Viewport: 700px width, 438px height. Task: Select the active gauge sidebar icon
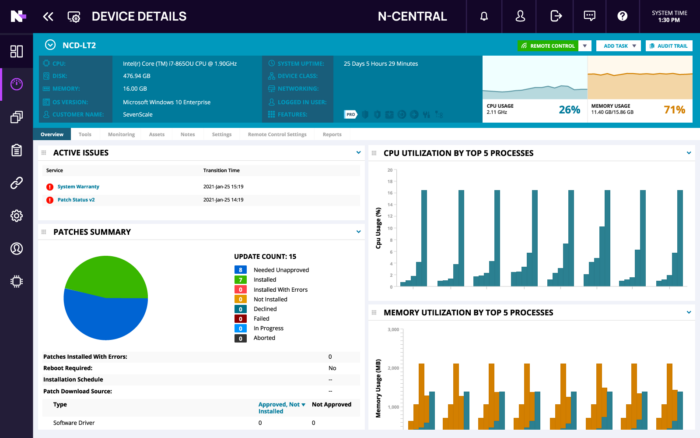17,84
